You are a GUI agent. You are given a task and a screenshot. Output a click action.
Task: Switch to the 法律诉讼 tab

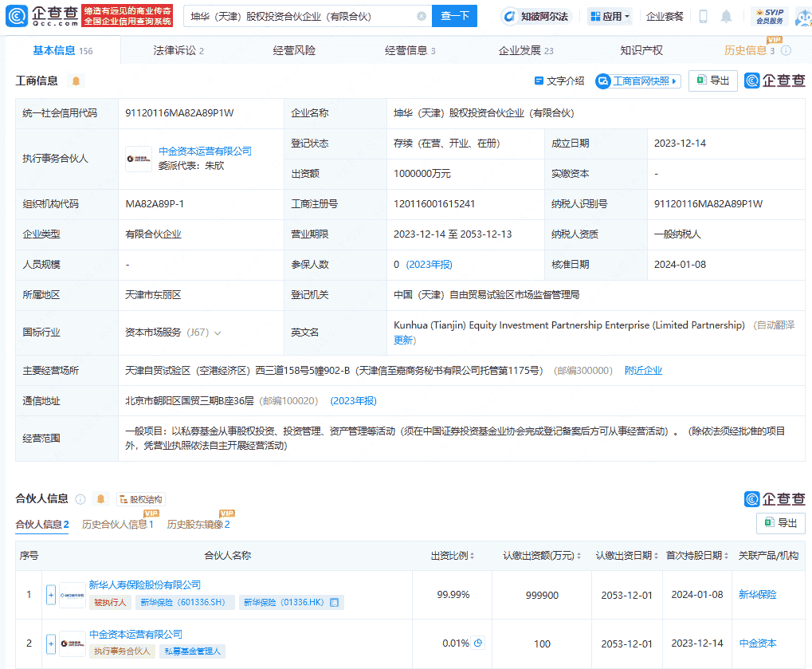point(178,50)
